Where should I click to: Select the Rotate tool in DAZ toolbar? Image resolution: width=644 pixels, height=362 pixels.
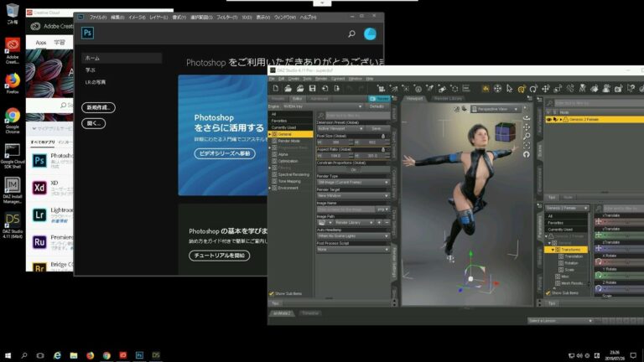[x=533, y=88]
